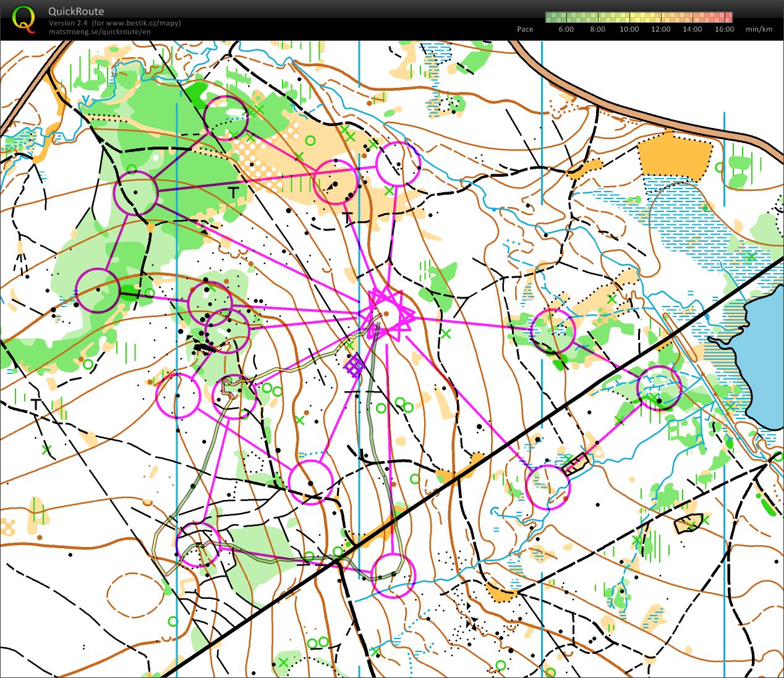
Task: Click the min/km unit label
Action: point(759,29)
